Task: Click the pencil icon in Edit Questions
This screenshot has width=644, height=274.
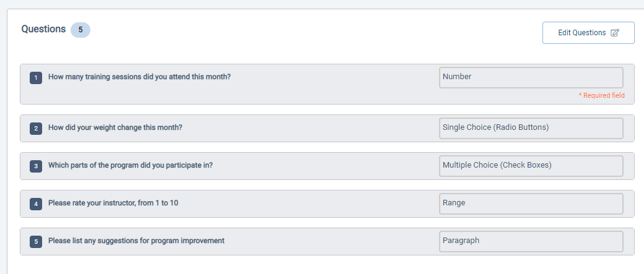Action: coord(615,33)
